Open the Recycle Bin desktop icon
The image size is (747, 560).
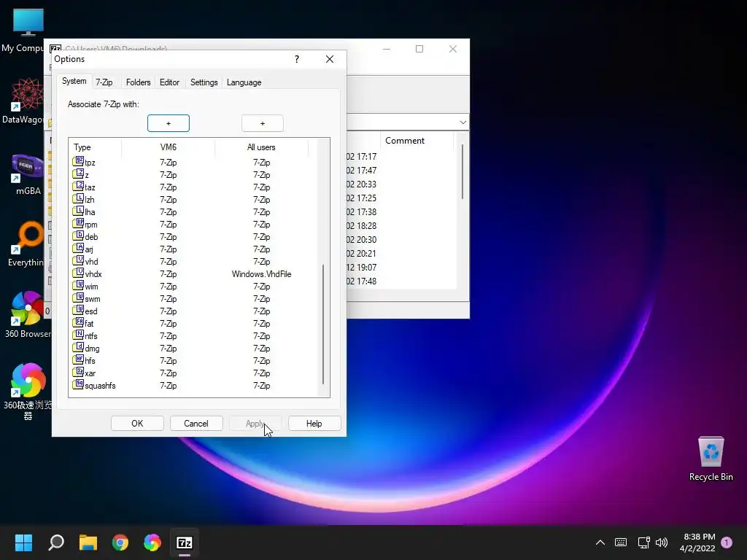pyautogui.click(x=711, y=459)
